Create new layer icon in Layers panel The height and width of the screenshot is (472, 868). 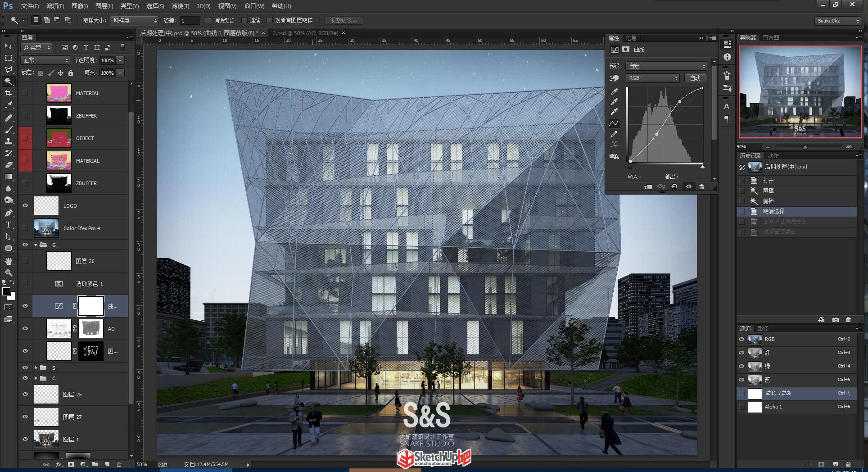pos(107,464)
